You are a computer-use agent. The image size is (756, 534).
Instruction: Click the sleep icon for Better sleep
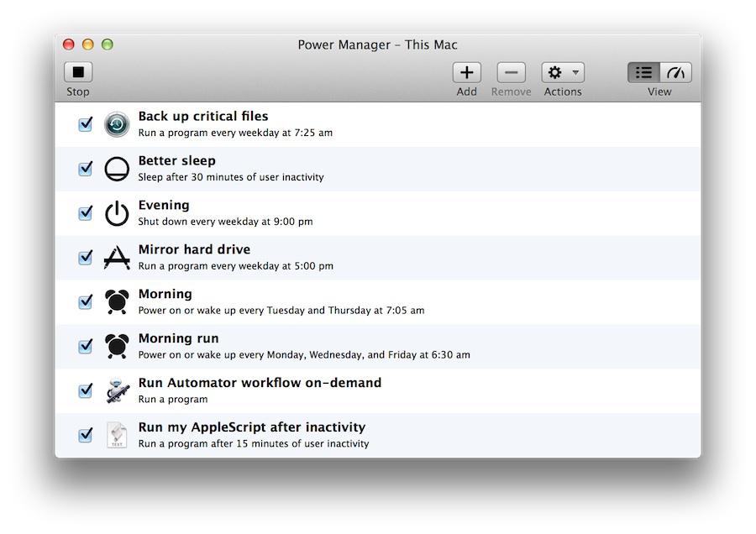click(x=117, y=169)
